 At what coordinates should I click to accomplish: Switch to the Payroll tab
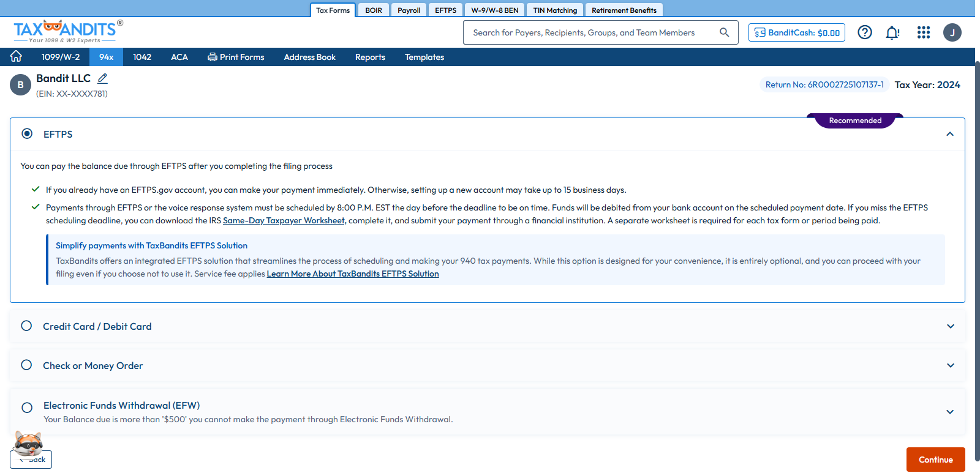409,10
